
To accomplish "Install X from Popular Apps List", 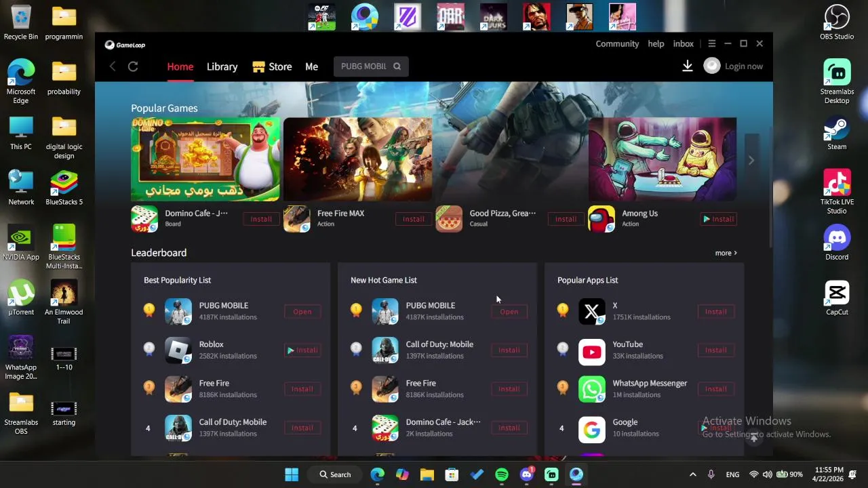I will point(716,312).
